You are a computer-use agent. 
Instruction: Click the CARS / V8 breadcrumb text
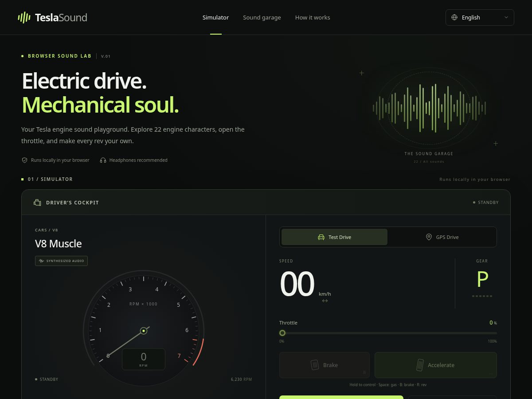(47, 230)
